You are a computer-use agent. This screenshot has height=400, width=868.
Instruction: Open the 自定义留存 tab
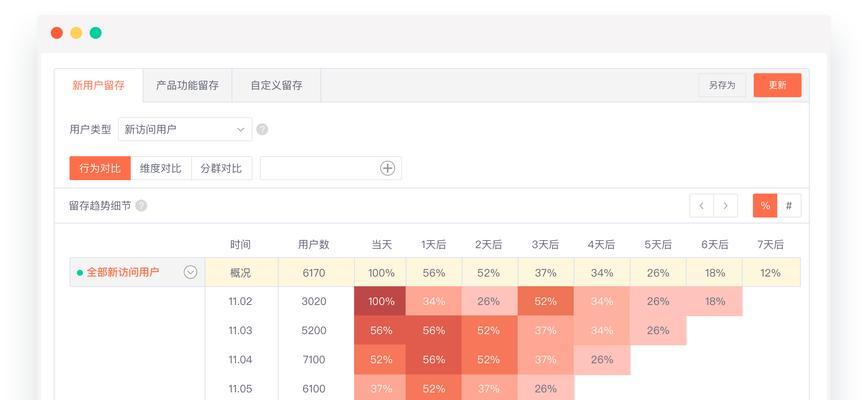point(276,86)
